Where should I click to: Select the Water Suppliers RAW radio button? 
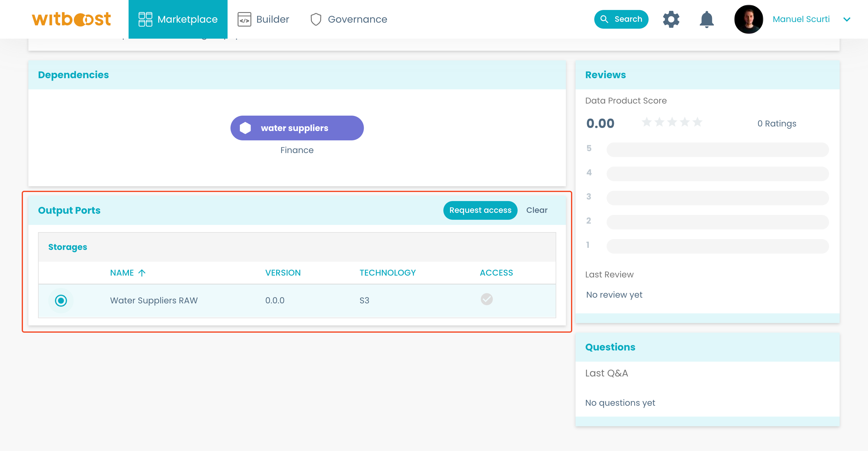61,300
